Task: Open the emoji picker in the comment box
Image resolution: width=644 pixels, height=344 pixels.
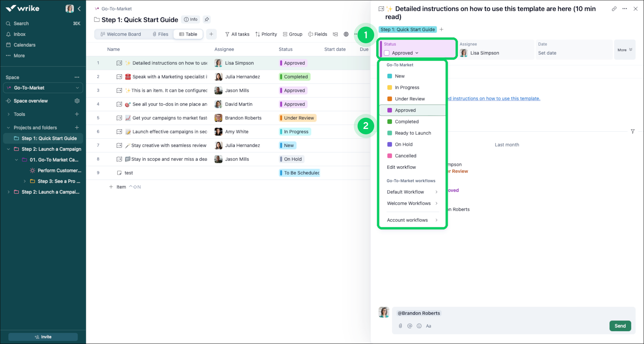Action: pos(419,326)
